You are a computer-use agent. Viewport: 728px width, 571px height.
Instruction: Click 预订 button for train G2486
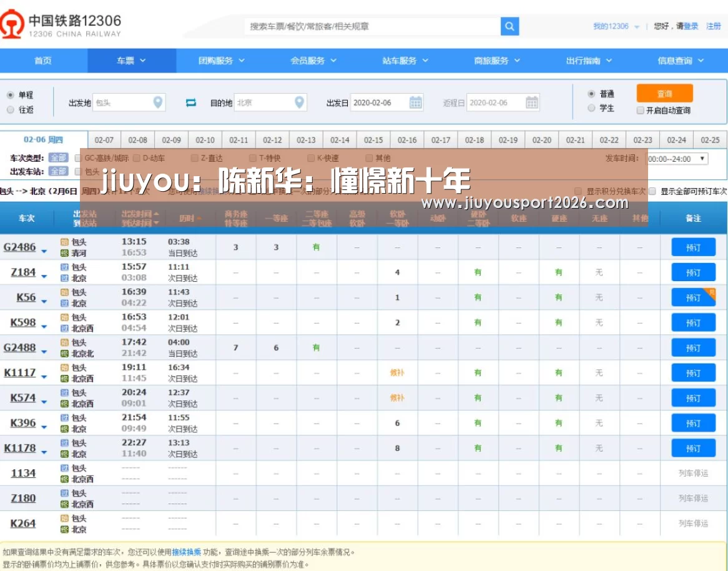[693, 247]
